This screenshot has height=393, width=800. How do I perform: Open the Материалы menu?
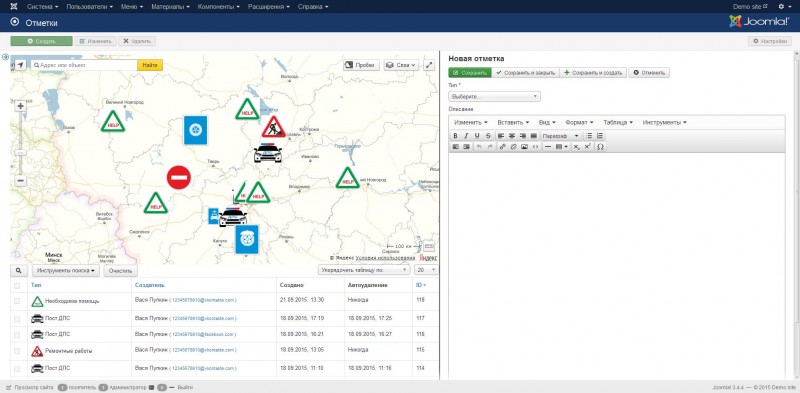click(x=170, y=7)
